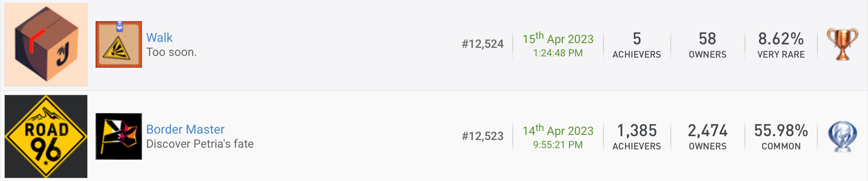Click the Border Master flag trophy icon
Screen dimensions: 868x181
[119, 136]
